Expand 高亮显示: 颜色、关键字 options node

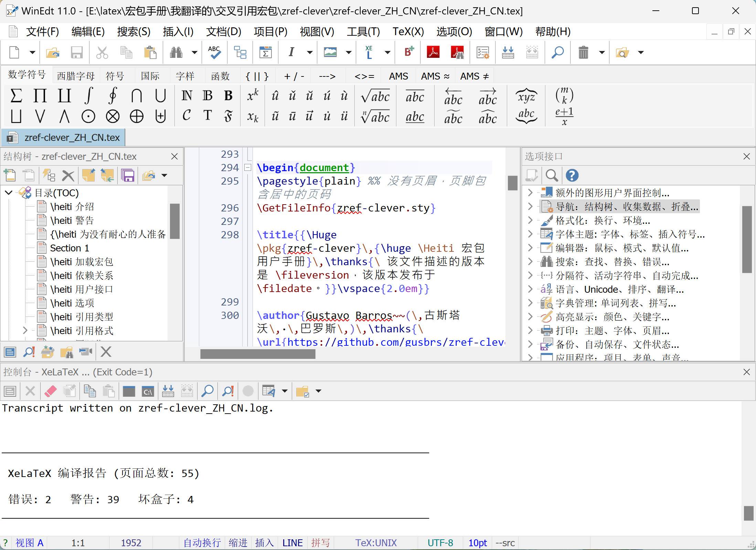(530, 317)
